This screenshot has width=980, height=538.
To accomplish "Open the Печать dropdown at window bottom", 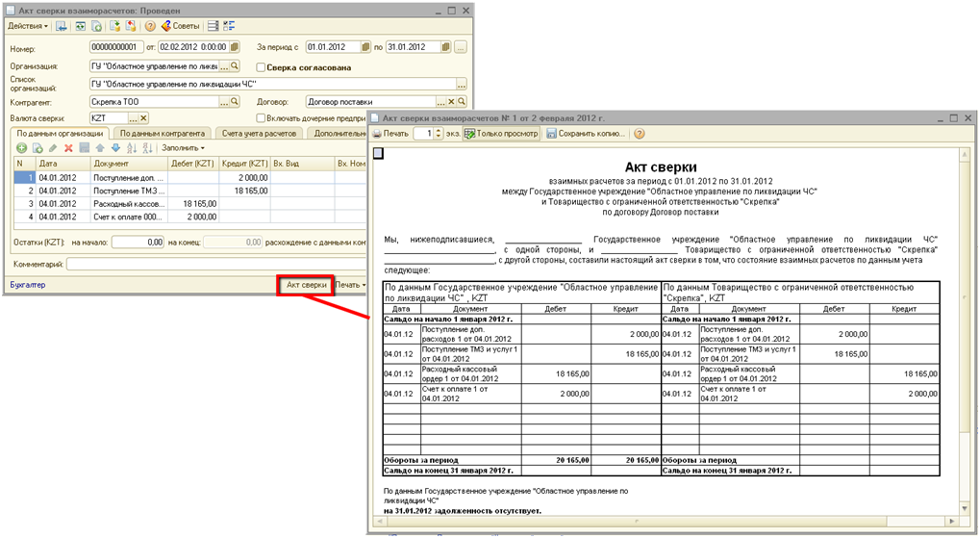I will pos(350,285).
